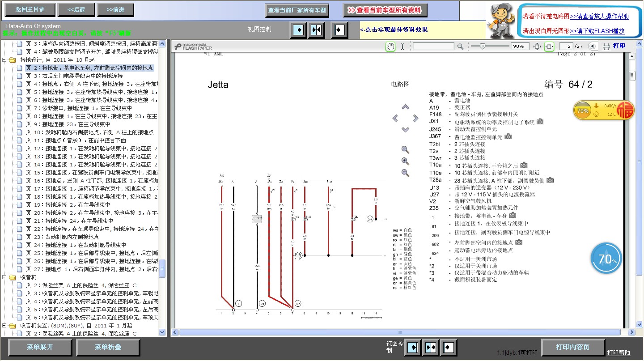This screenshot has height=361, width=644.
Task: Open tree item 页 3: 右后车门电缆导线束中的接地连接
Action: (x=74, y=76)
